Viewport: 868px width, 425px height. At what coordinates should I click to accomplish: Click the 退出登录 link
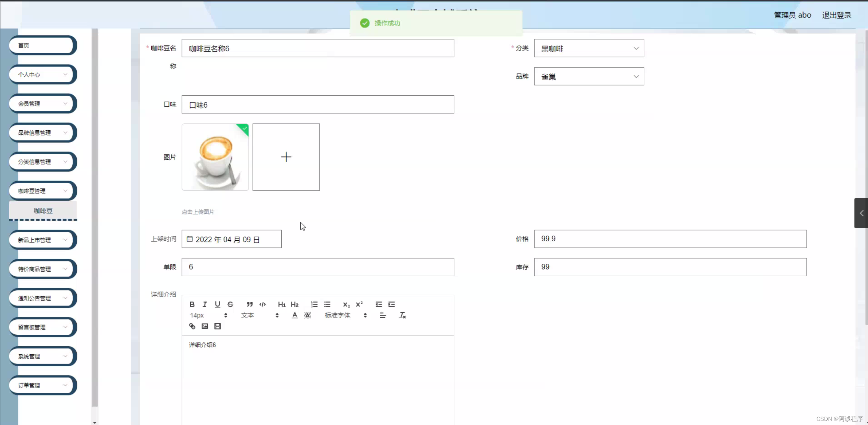pyautogui.click(x=836, y=15)
